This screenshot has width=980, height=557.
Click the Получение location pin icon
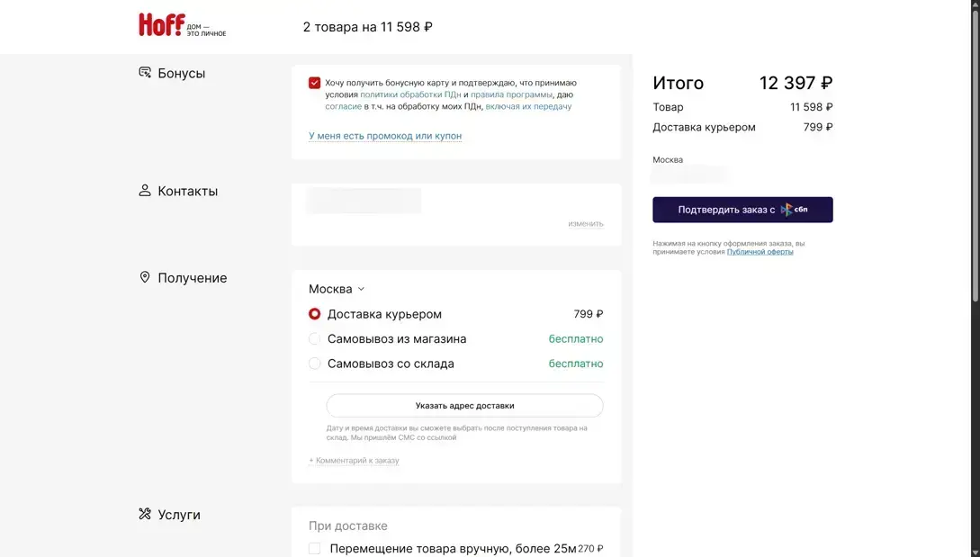(x=145, y=278)
